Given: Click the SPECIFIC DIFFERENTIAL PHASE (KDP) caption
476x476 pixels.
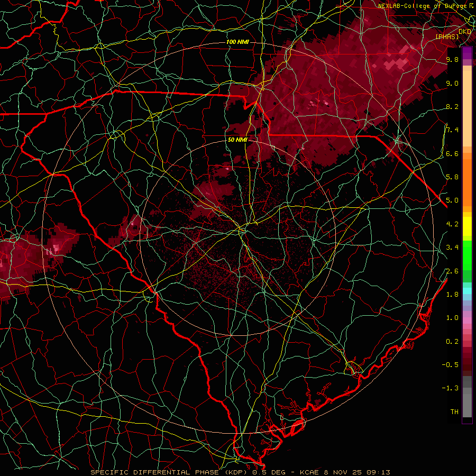Looking at the screenshot, I should [x=169, y=472].
